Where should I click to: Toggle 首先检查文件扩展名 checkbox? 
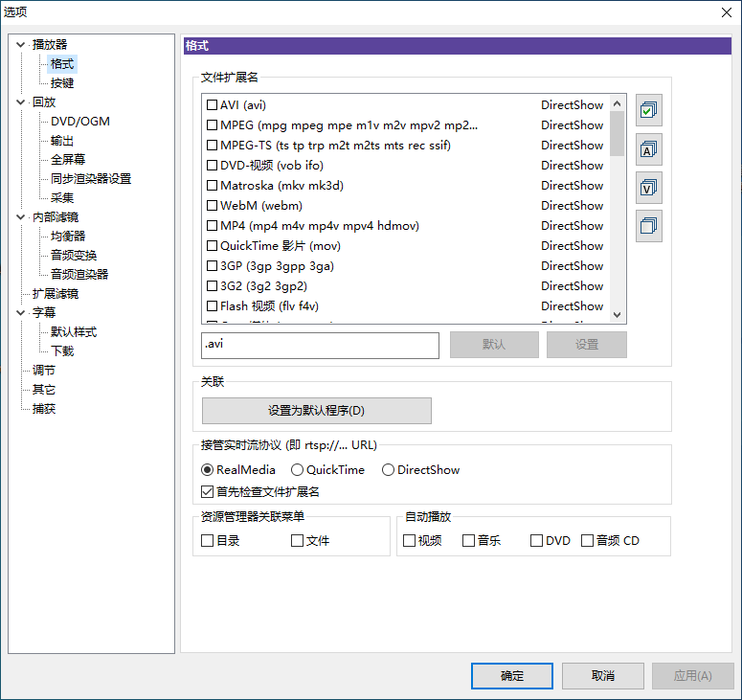point(208,492)
